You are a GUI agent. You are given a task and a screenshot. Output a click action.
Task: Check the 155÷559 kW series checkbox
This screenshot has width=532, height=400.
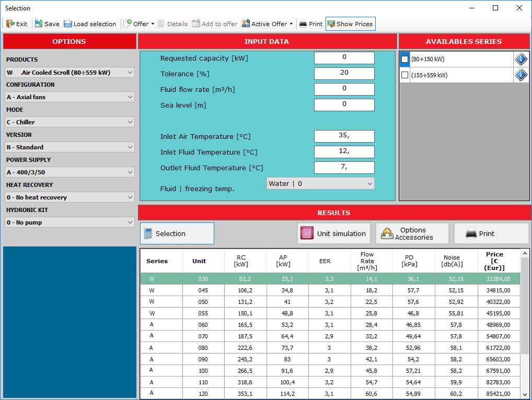click(404, 75)
